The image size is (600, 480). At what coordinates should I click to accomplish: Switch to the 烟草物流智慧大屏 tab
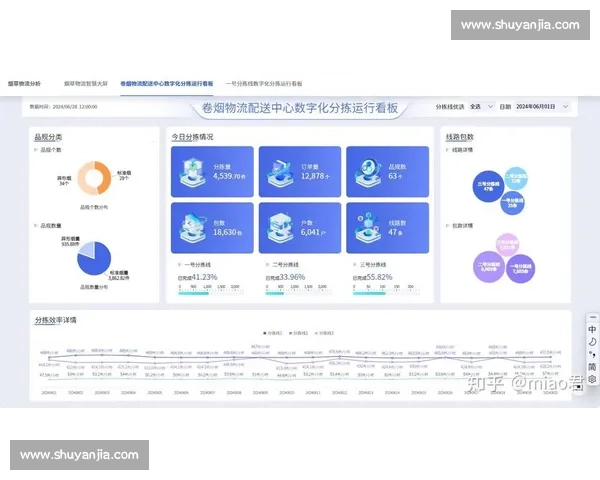pyautogui.click(x=86, y=83)
